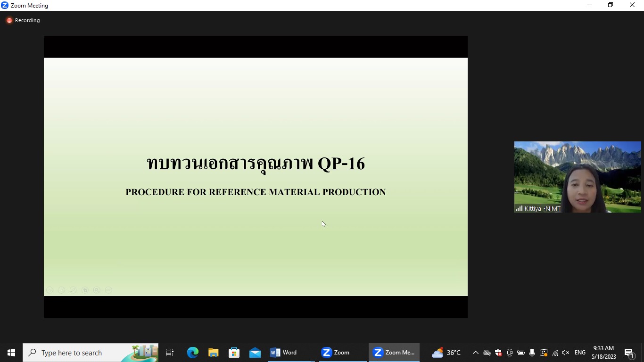Click the see all slides icon
644x362 pixels.
coord(85,290)
